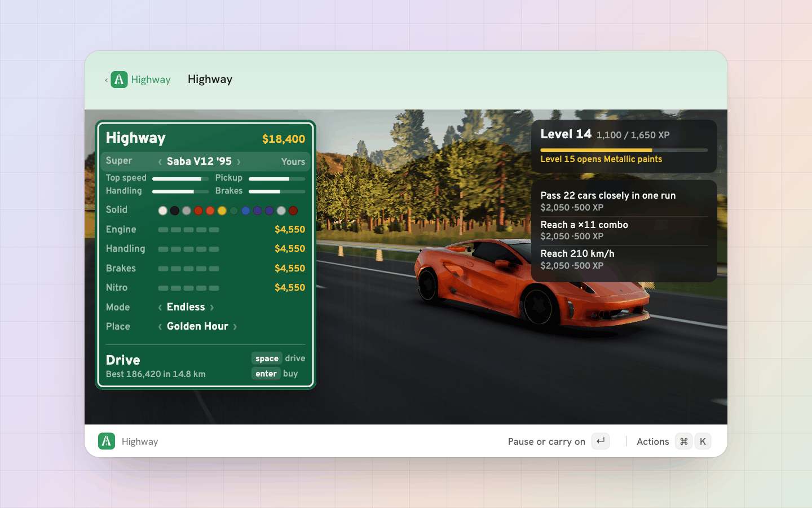Click the Highway logo in the footer
This screenshot has width=812, height=508.
pyautogui.click(x=107, y=441)
